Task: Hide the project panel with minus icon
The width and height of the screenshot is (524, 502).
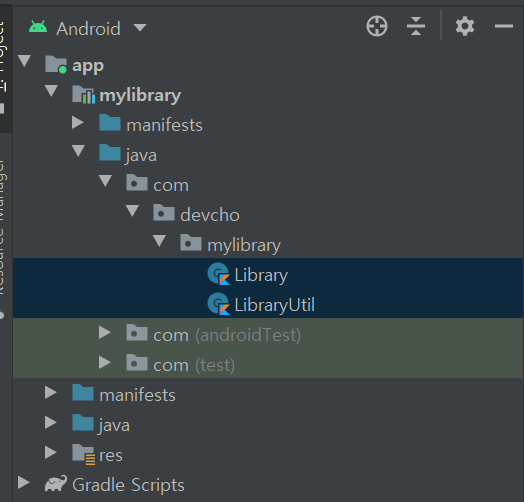Action: coord(504,26)
